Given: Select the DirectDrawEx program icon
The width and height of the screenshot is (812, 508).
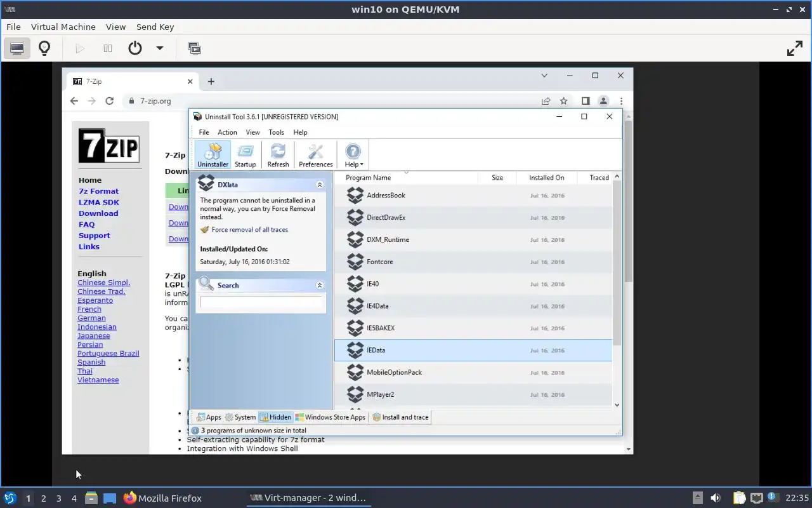Looking at the screenshot, I should [x=355, y=218].
